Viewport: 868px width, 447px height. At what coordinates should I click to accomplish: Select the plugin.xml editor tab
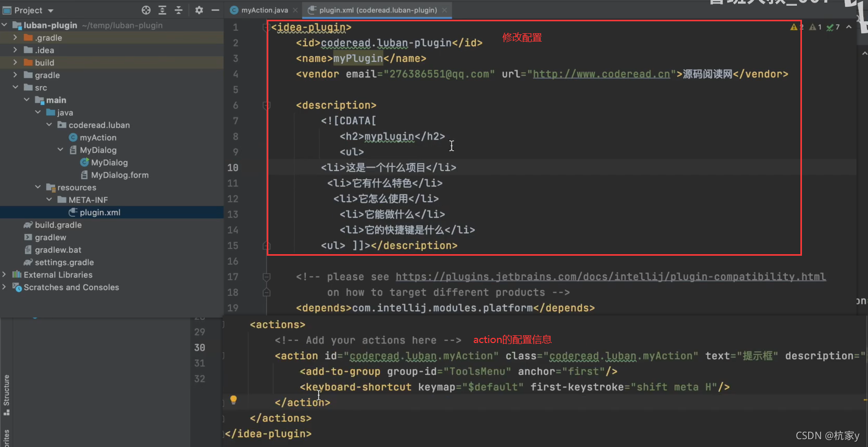[x=378, y=10]
